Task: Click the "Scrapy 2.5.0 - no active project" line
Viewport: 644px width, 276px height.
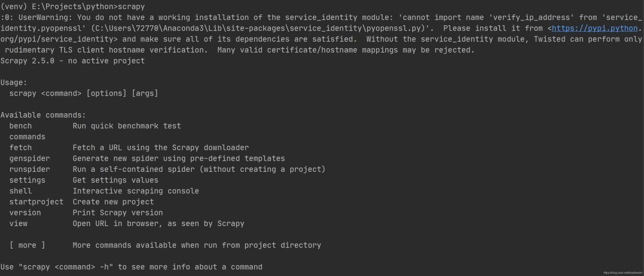Action: tap(72, 61)
